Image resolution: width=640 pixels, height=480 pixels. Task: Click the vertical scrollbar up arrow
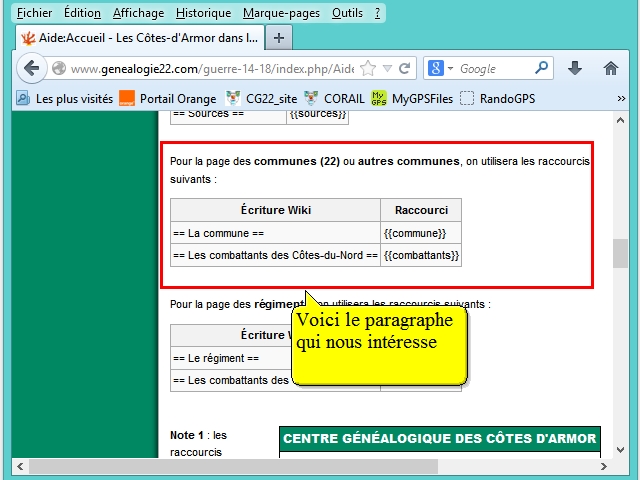pos(620,120)
